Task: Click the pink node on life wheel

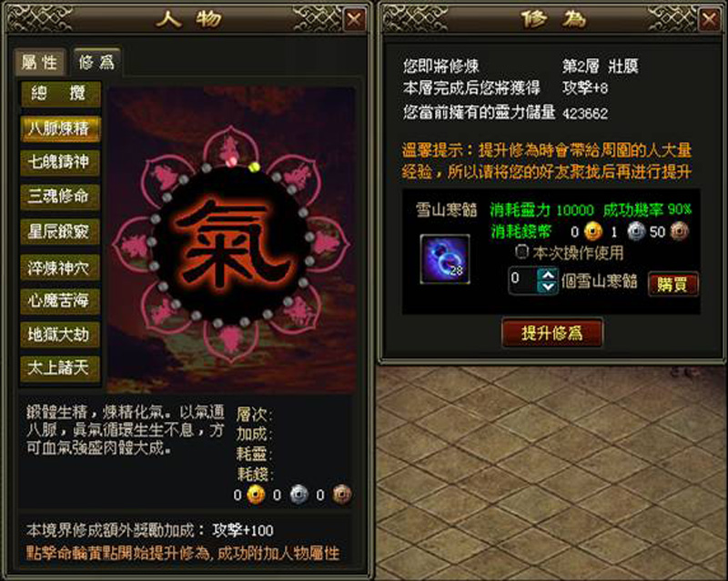Action: coord(231,162)
